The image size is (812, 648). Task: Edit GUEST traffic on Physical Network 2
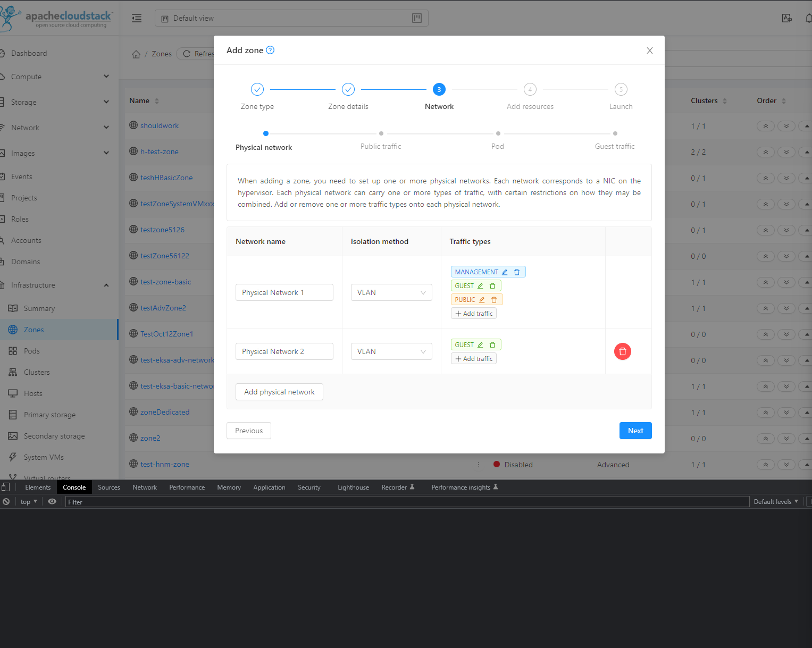point(480,345)
